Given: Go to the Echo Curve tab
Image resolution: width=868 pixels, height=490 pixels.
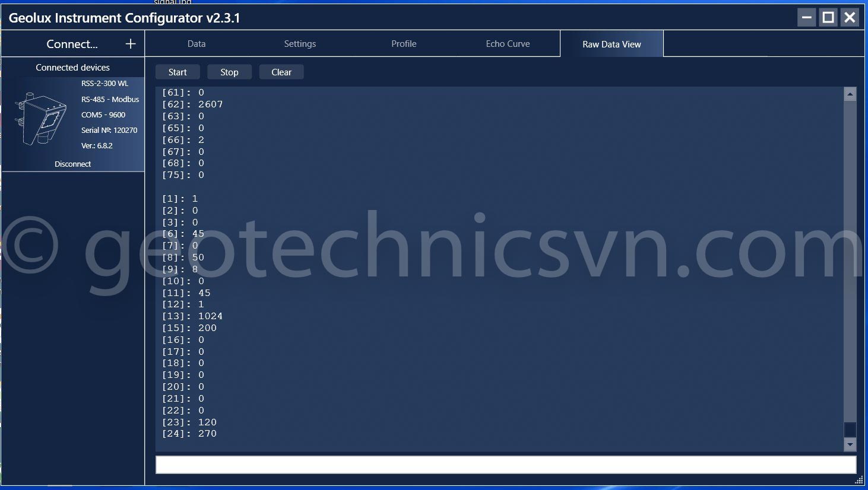Looking at the screenshot, I should coord(508,44).
